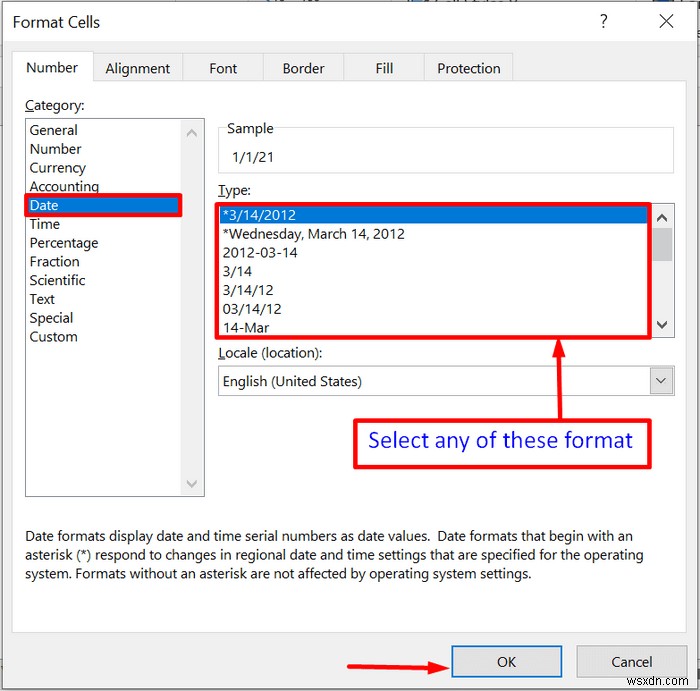Choose the Accounting category
Viewport: 700px width, 691px height.
tap(104, 186)
